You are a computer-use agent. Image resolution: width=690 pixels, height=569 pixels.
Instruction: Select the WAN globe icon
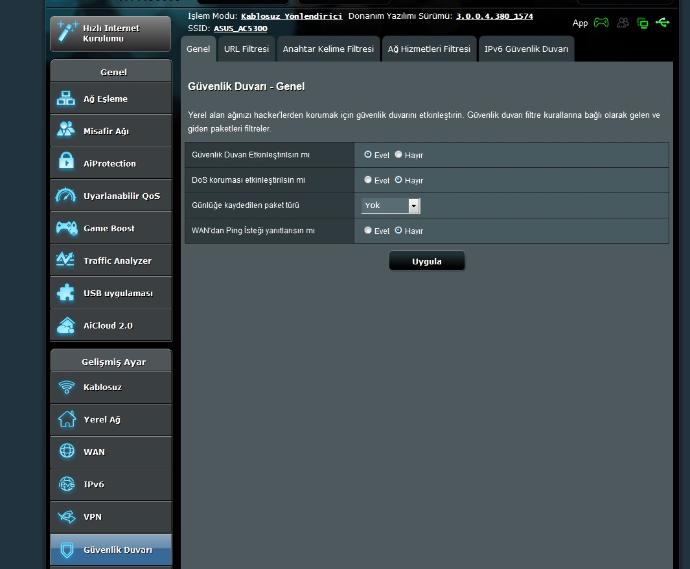tap(67, 451)
